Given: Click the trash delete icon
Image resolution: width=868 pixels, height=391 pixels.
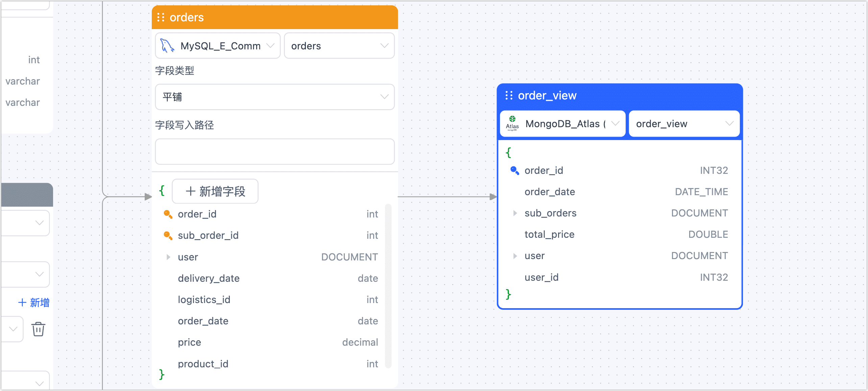Looking at the screenshot, I should [38, 329].
